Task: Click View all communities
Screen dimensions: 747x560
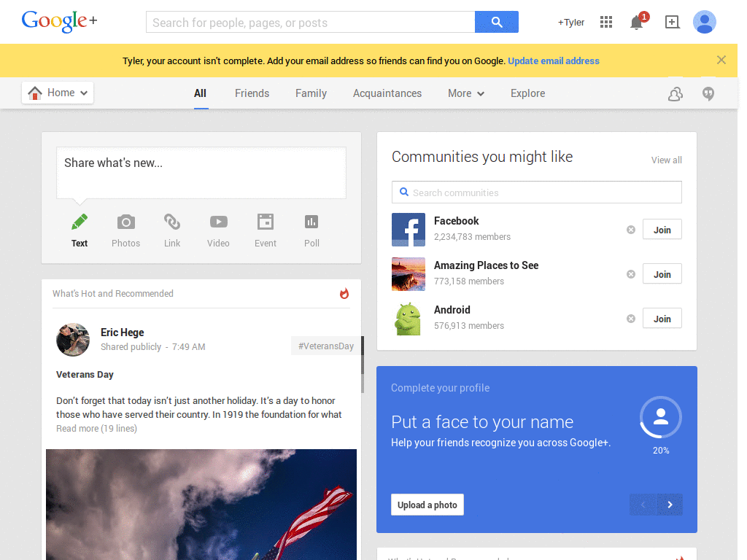Action: [667, 160]
